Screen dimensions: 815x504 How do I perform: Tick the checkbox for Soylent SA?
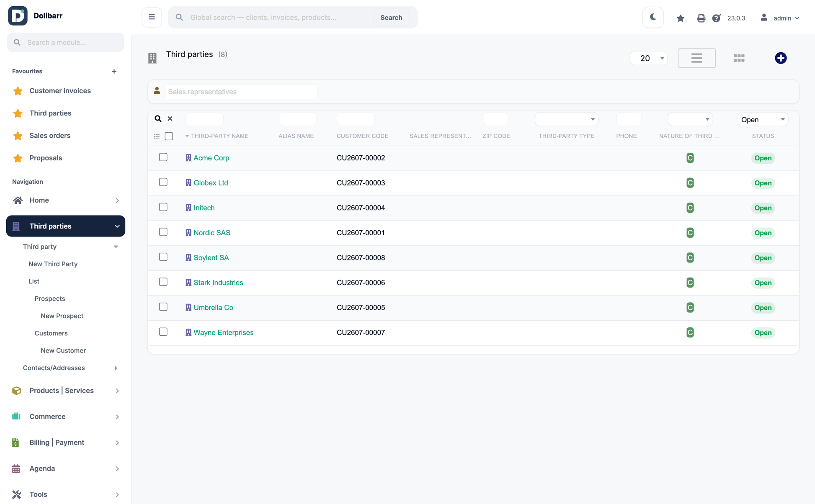click(x=163, y=257)
